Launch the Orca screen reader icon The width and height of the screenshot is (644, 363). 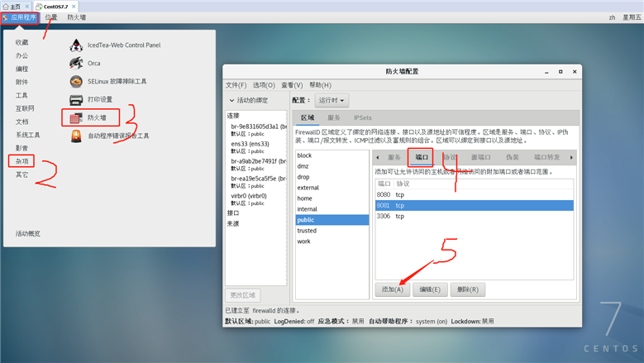click(x=76, y=63)
